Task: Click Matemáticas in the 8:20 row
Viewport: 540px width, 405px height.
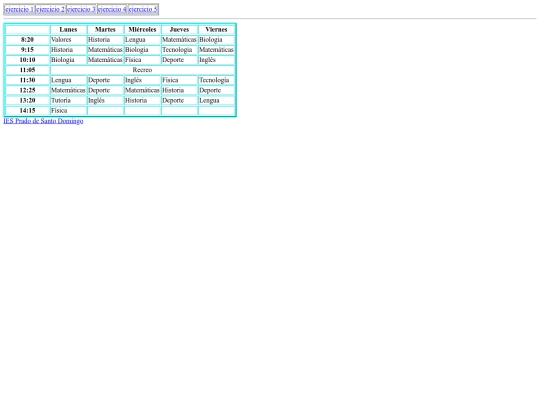Action: [x=179, y=40]
